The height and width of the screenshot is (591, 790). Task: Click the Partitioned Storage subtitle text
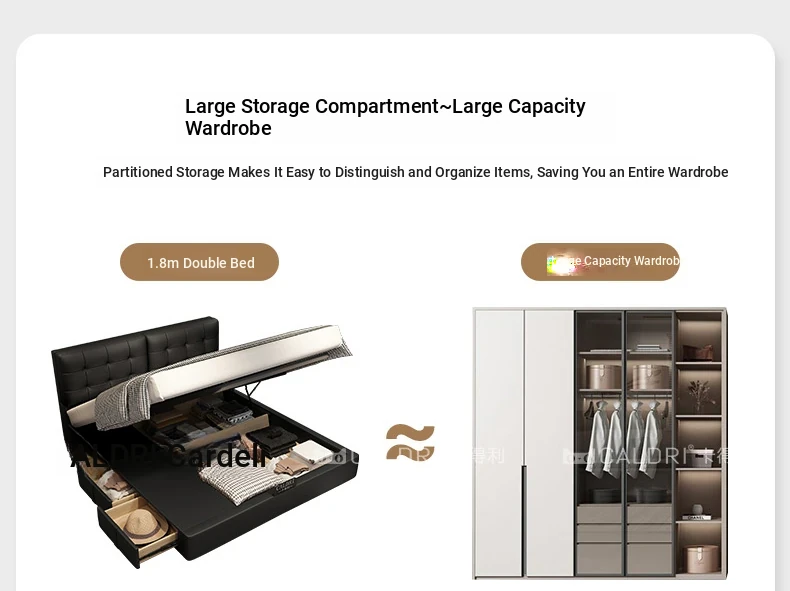click(415, 172)
